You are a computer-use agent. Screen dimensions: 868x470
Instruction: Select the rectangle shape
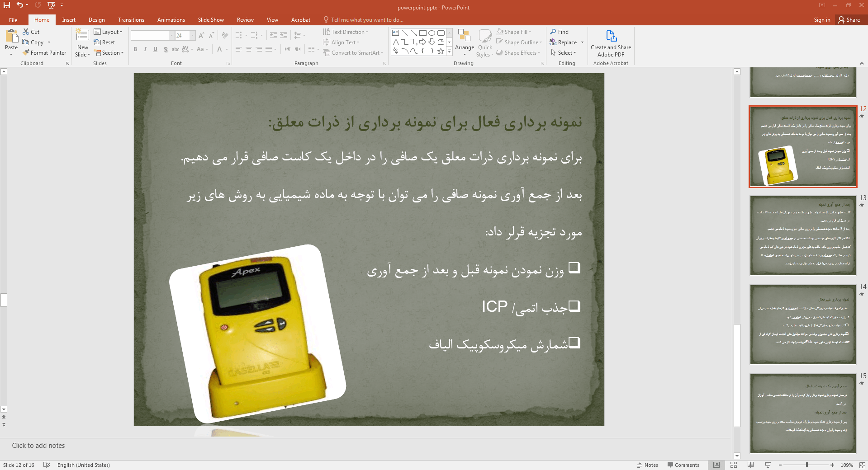pyautogui.click(x=423, y=33)
